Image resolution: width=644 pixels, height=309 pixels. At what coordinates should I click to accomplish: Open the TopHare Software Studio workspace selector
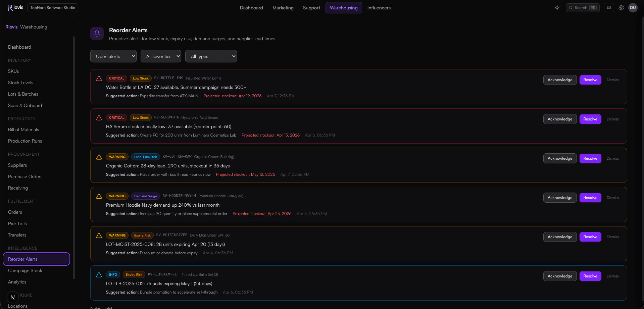[53, 8]
